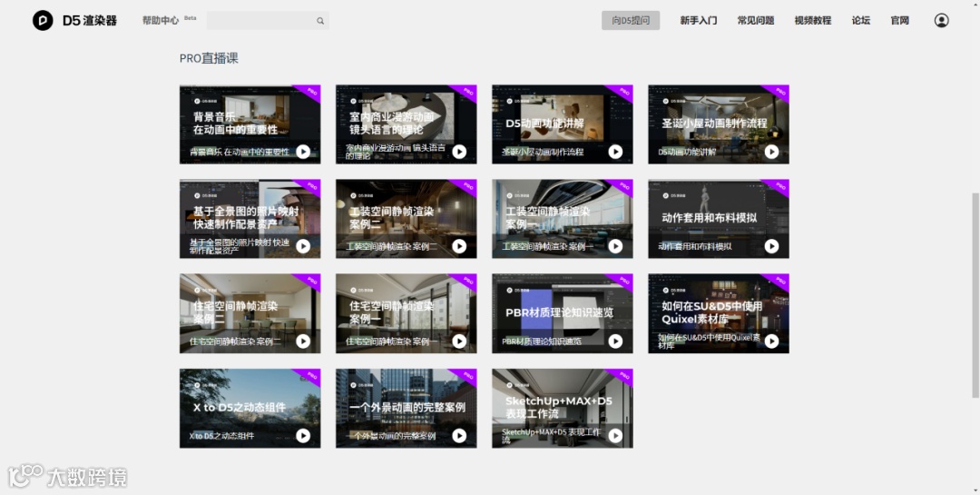Open the SketchUp+MAX+D5 表现工作流 thumbnail
Viewport: 980px width, 495px height.
click(x=563, y=408)
